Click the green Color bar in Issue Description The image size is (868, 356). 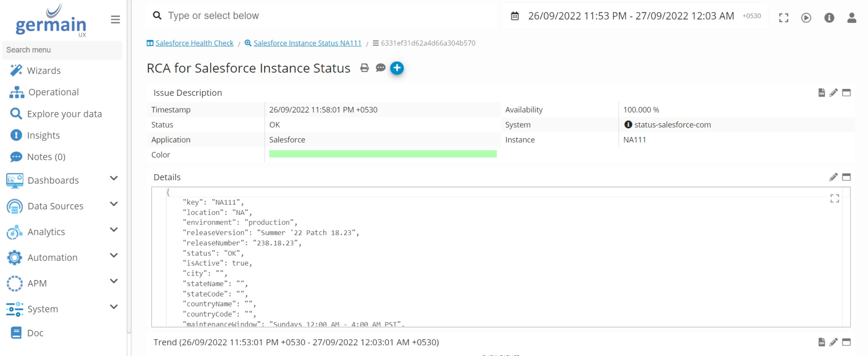tap(382, 154)
